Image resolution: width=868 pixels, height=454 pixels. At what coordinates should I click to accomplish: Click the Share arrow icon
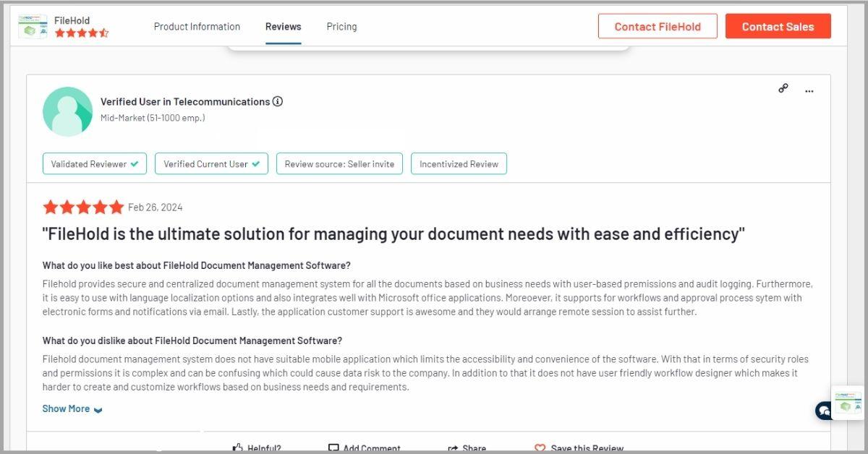pos(453,448)
